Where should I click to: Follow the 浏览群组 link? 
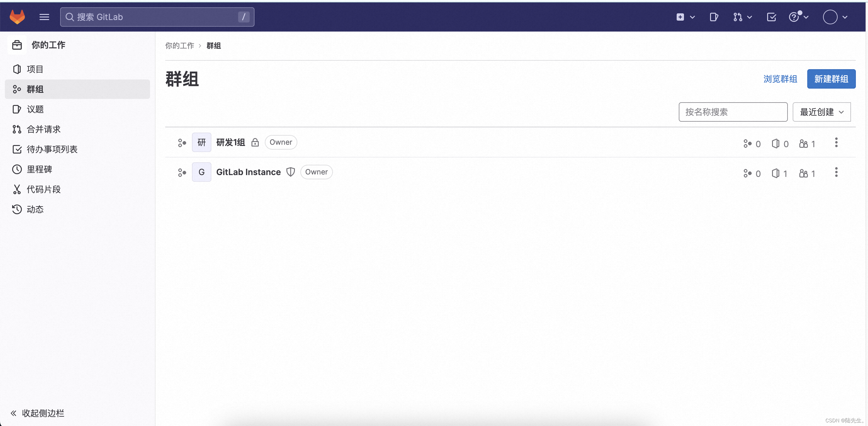point(780,79)
